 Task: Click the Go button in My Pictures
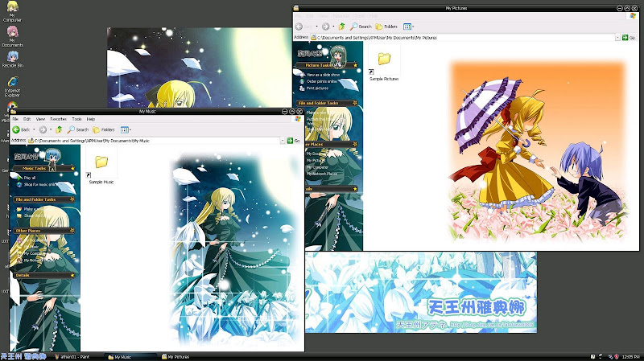pos(629,37)
